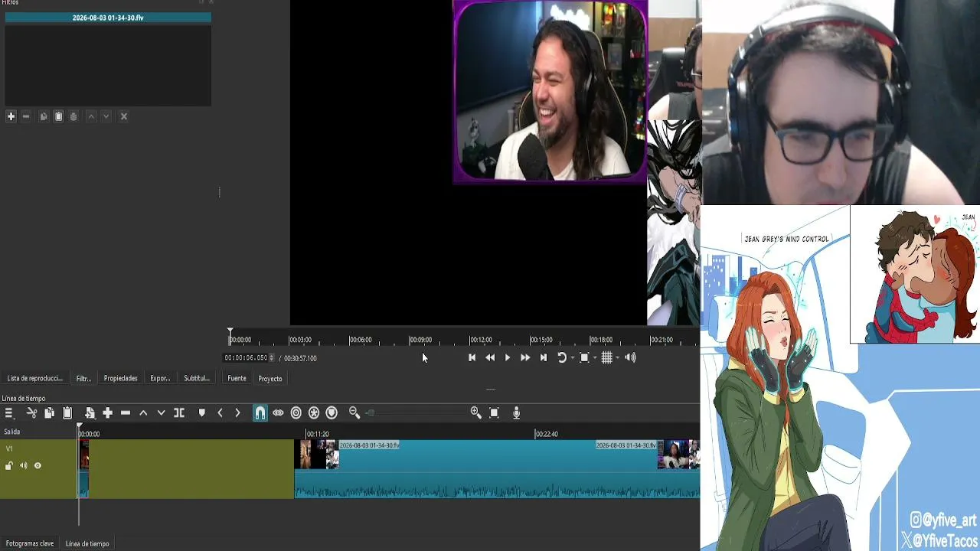Toggle ripple all tracks
This screenshot has width=980, height=551.
point(314,413)
